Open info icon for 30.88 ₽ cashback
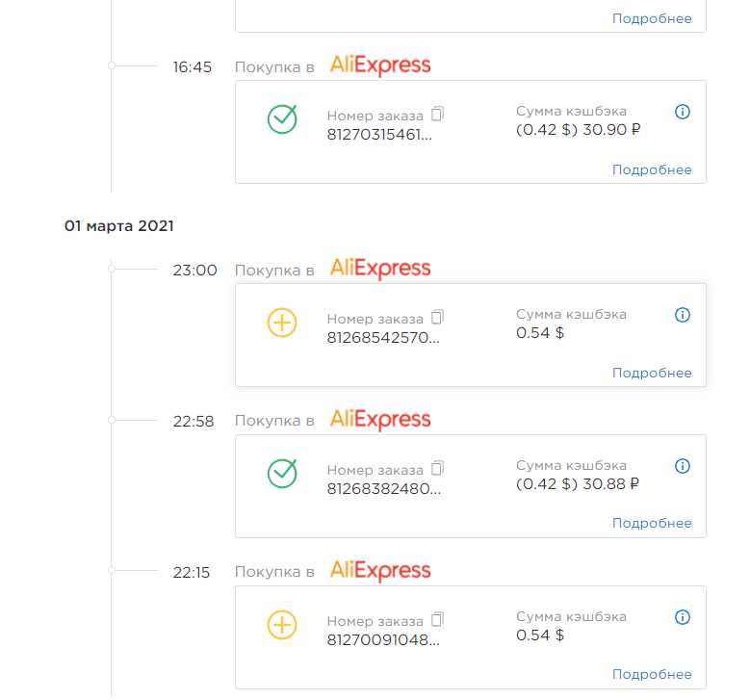The image size is (750, 700). pyautogui.click(x=682, y=466)
